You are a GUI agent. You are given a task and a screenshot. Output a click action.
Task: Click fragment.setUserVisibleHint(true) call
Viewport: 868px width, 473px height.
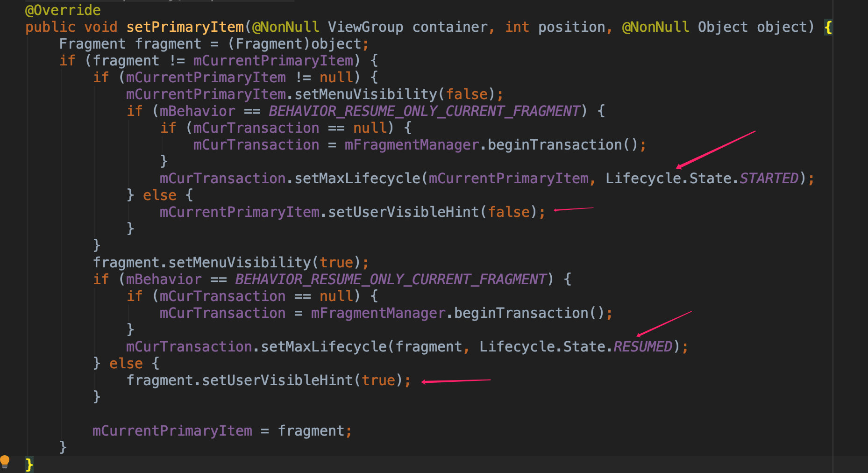point(269,380)
